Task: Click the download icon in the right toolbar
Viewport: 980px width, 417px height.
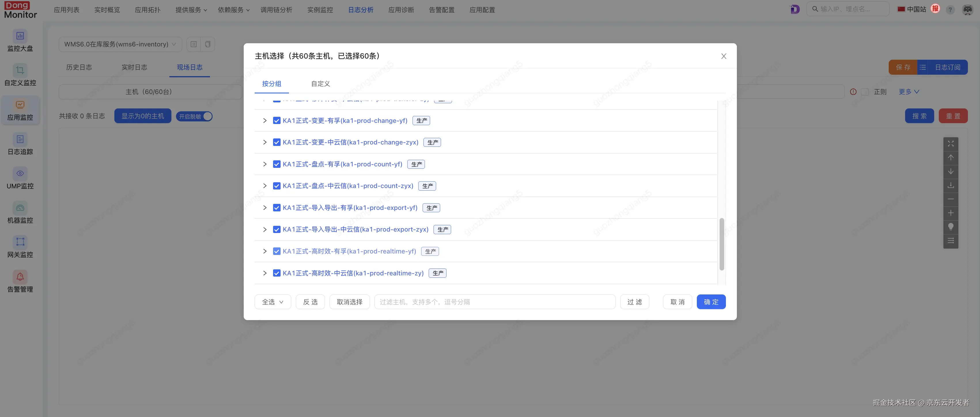Action: coord(950,185)
